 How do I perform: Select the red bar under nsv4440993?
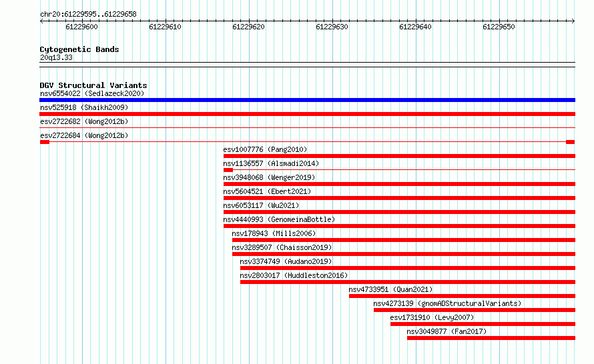[x=399, y=226]
